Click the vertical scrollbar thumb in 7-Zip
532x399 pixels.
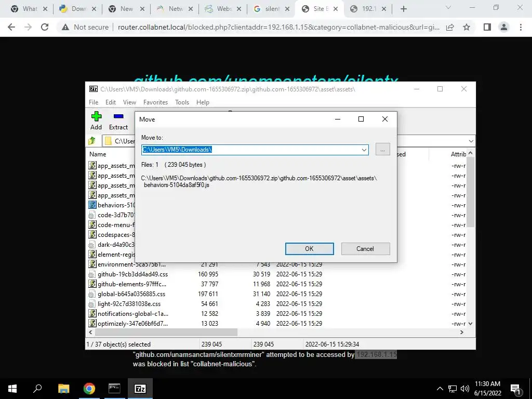pyautogui.click(x=470, y=192)
